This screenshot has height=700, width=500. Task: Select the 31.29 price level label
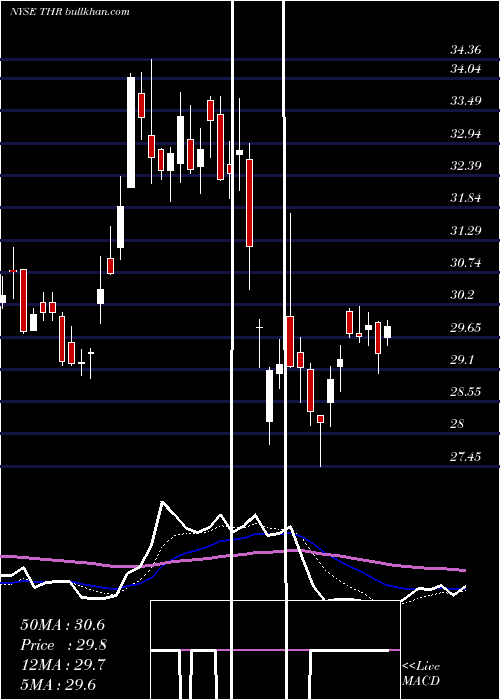pyautogui.click(x=466, y=230)
